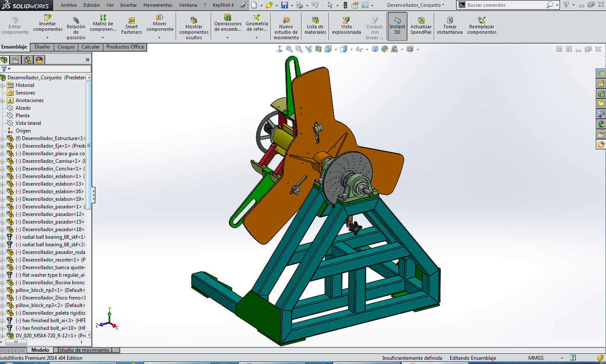Select Origen in feature tree
The width and height of the screenshot is (606, 364).
[x=23, y=131]
